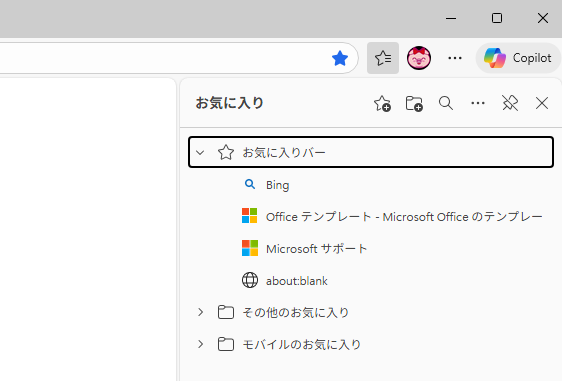Add a new favorites folder icon
562x381 pixels.
click(x=414, y=104)
